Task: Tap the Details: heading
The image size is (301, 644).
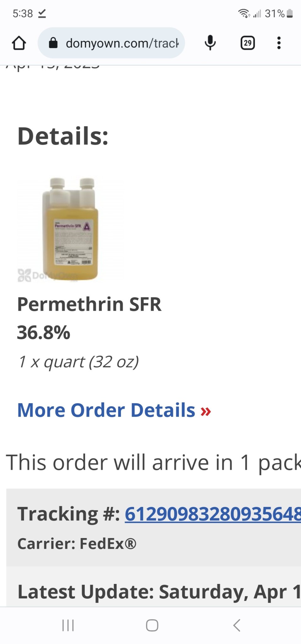Action: (x=63, y=136)
